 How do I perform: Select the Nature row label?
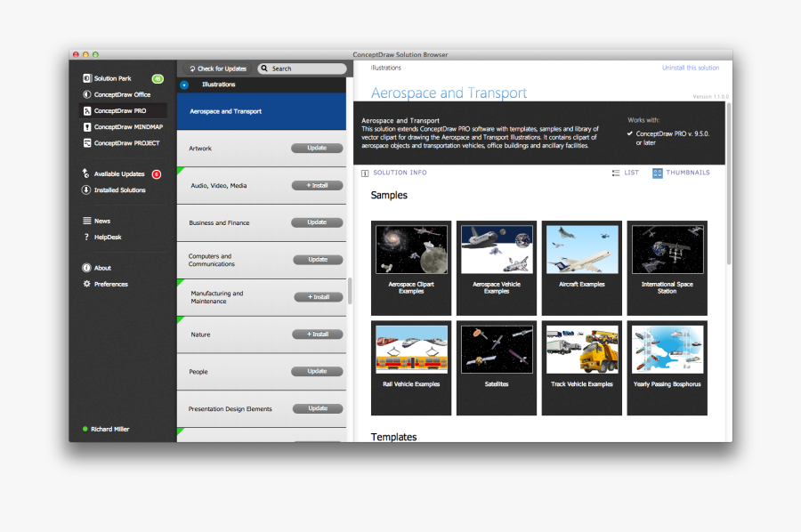tap(200, 335)
